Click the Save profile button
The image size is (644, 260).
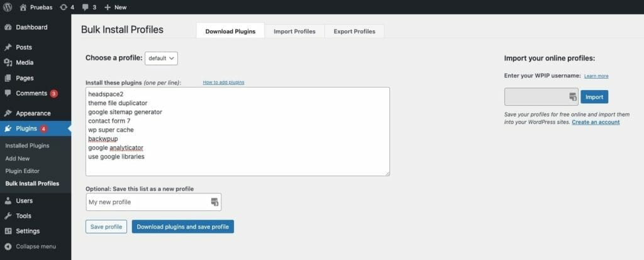click(x=106, y=227)
